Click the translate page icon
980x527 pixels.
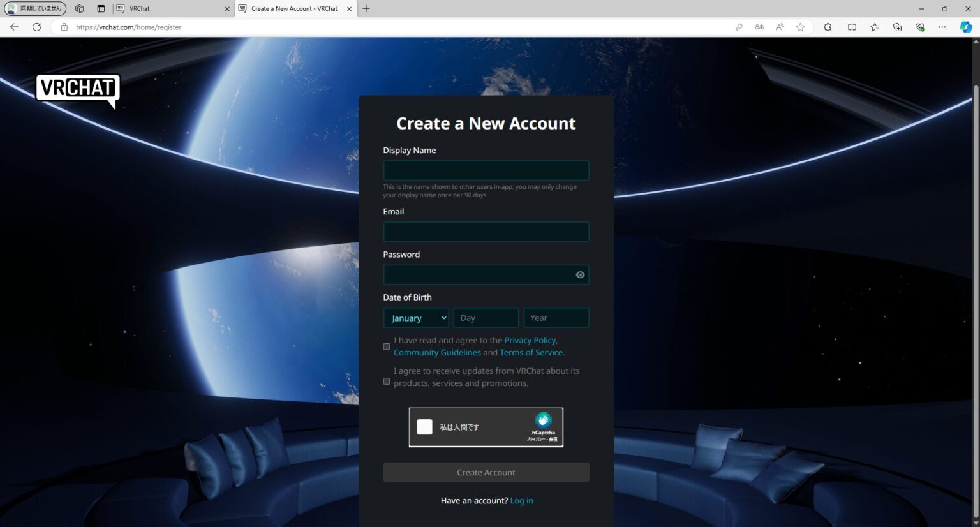click(x=759, y=27)
